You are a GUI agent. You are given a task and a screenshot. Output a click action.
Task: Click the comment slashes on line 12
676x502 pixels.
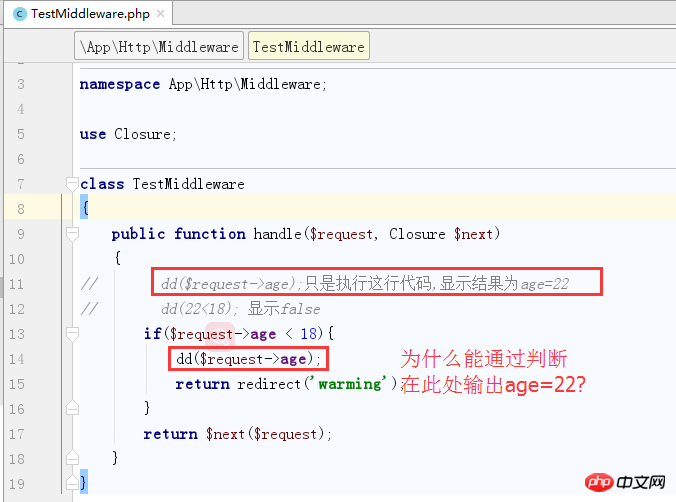90,309
